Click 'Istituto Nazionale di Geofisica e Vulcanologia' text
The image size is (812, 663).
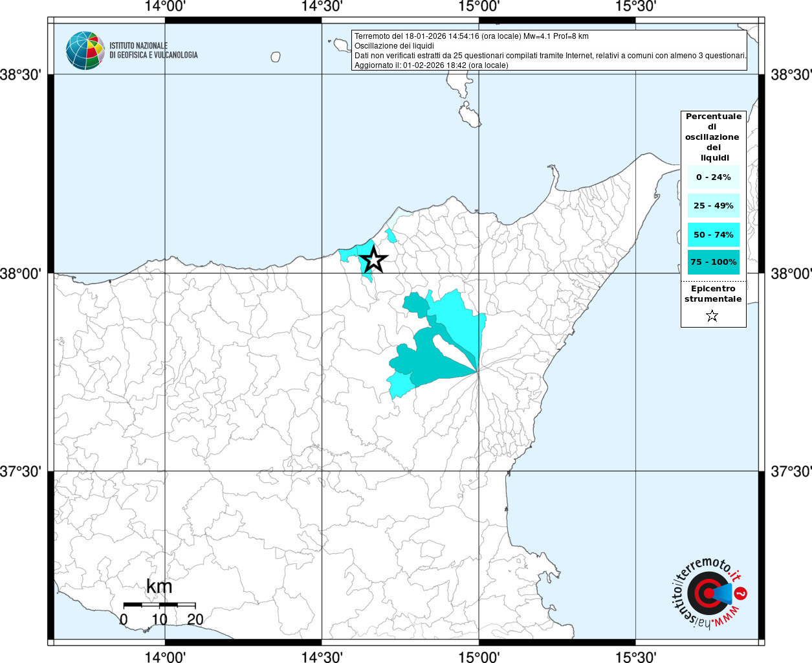[x=153, y=51]
